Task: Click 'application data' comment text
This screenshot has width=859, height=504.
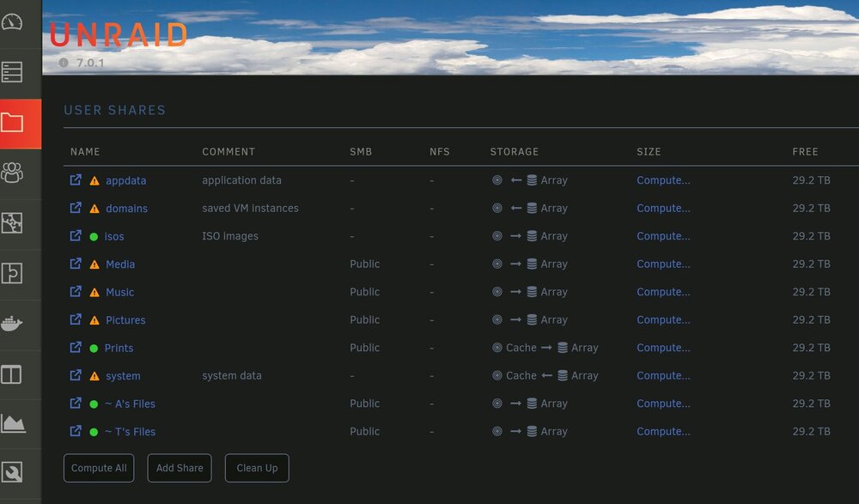Action: (x=241, y=180)
